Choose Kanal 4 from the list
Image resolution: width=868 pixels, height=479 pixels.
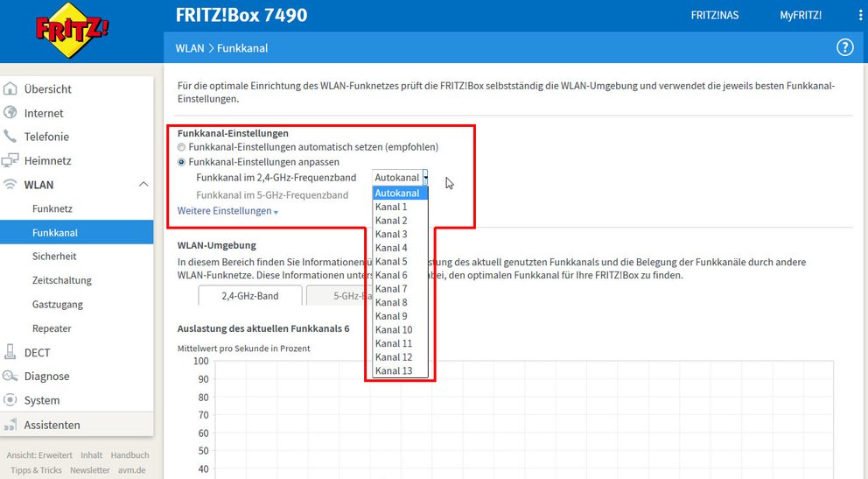400,248
